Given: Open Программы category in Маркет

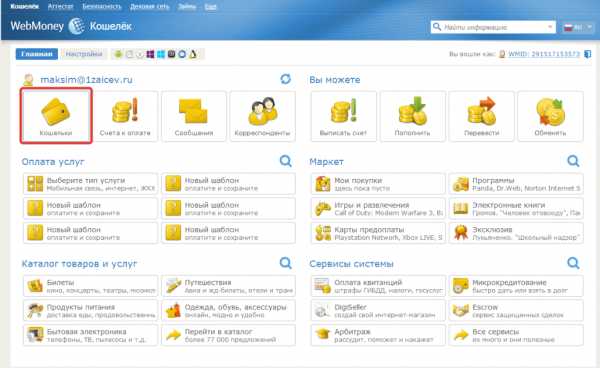Looking at the screenshot, I should point(516,184).
